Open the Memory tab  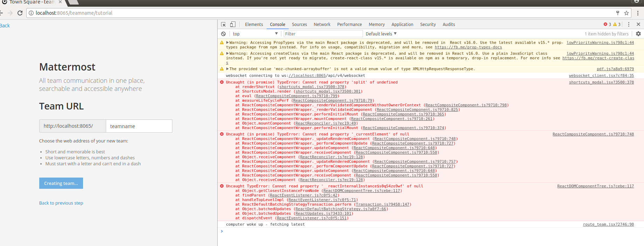coord(377,24)
